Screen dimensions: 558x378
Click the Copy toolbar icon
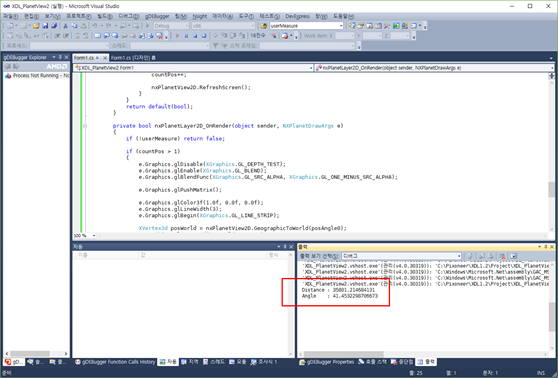[74, 26]
